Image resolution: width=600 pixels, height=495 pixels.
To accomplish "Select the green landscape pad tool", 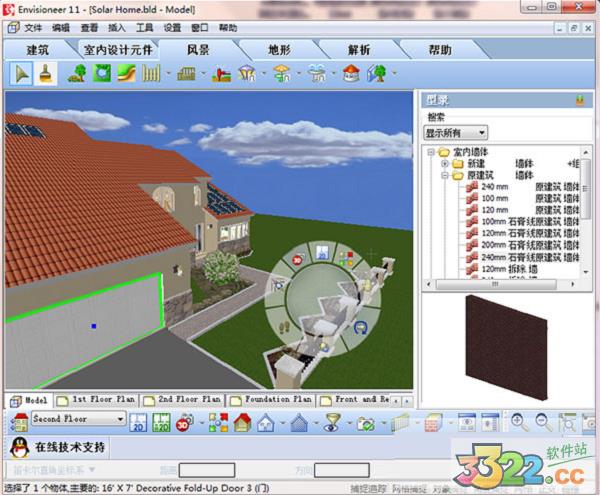I will [102, 73].
